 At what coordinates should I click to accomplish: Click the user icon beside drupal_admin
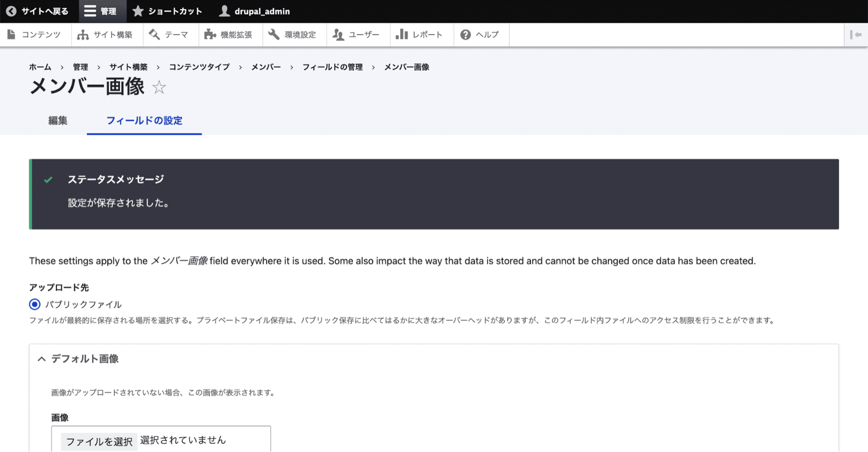[x=224, y=11]
